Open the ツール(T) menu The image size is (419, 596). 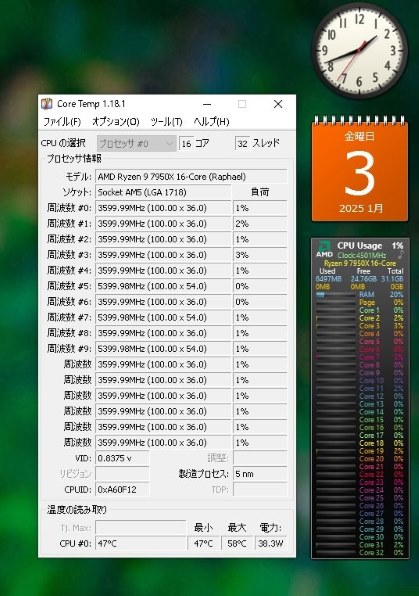point(167,122)
